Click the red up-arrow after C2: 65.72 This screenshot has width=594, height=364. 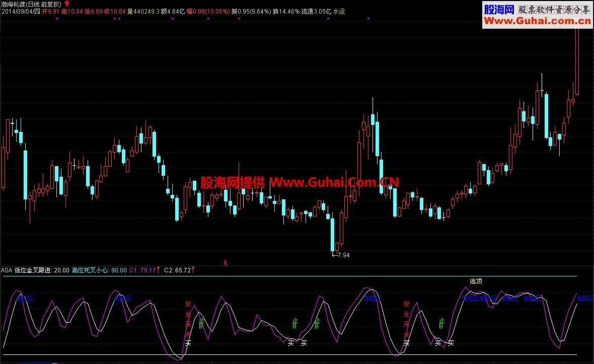[x=193, y=270]
